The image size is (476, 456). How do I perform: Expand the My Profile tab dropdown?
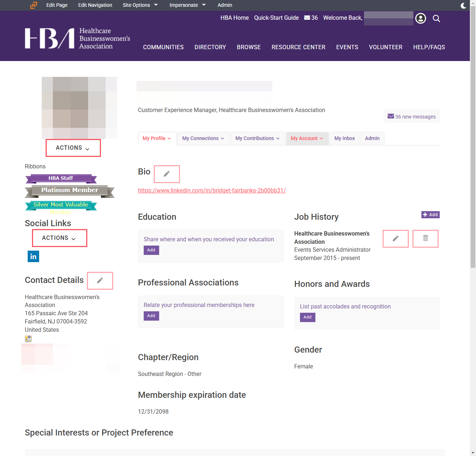click(157, 139)
